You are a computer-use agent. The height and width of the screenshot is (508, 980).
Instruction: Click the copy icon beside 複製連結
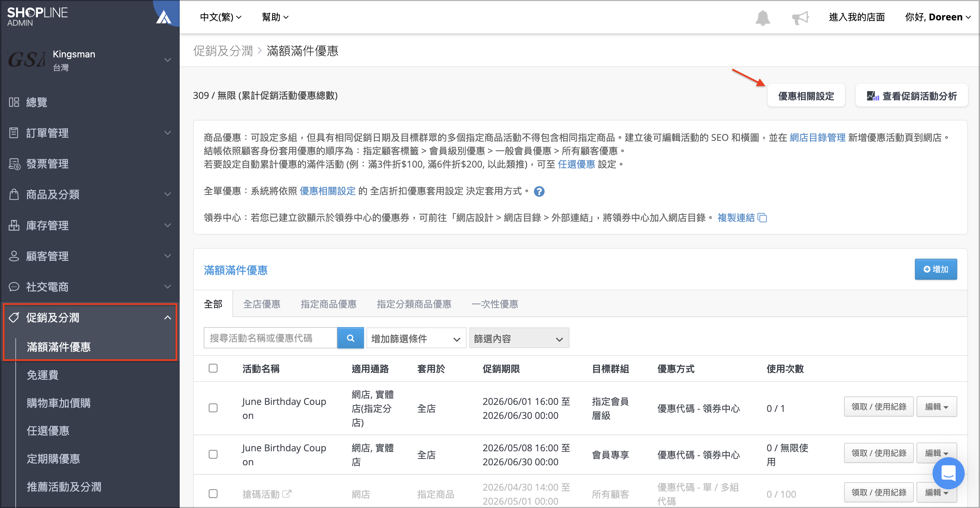[x=763, y=218]
